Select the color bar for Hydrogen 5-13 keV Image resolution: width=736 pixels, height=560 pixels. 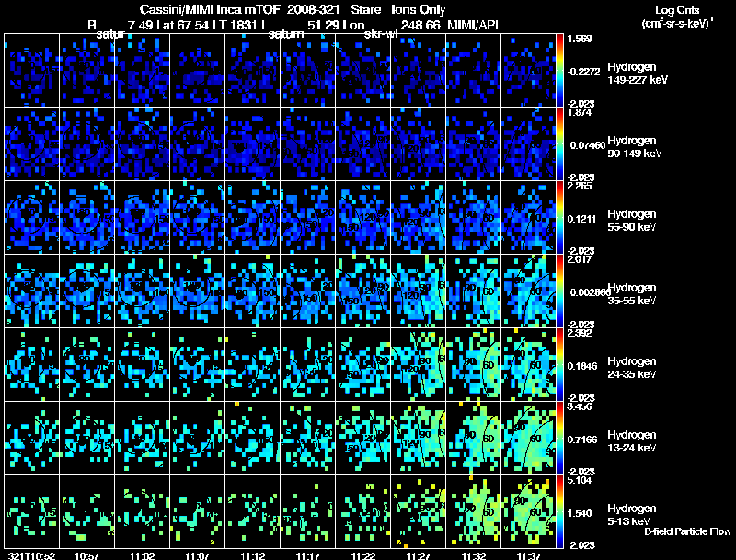pos(559,511)
